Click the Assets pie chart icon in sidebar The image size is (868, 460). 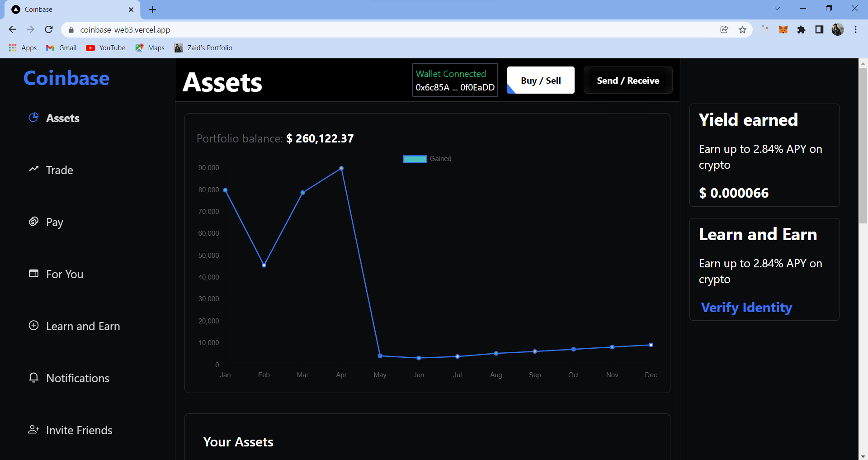click(x=33, y=118)
